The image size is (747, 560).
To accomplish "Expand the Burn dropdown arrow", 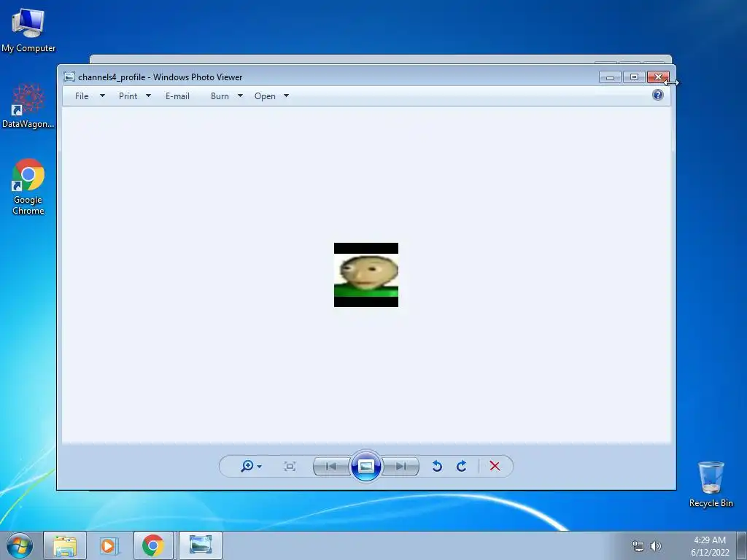I will pos(240,96).
